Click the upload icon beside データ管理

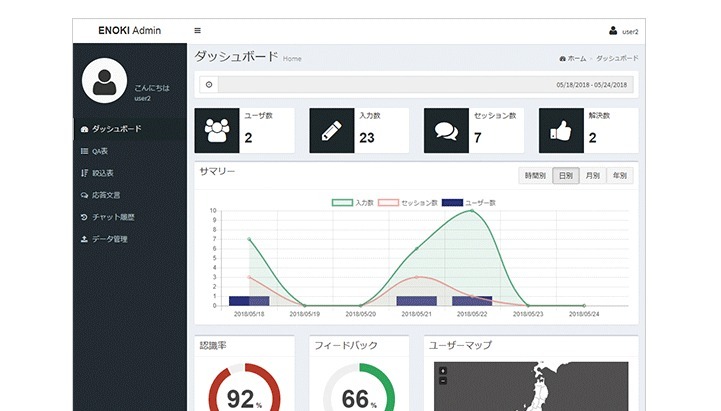tap(84, 239)
